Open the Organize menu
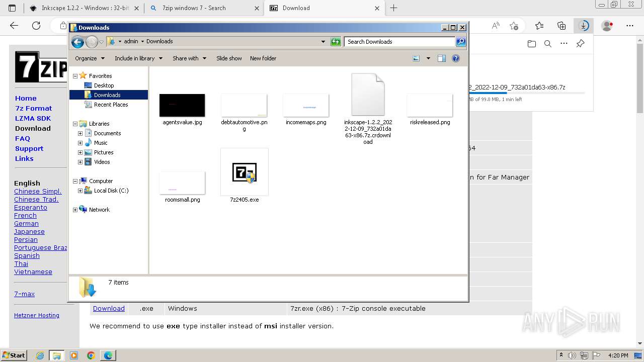 90,58
